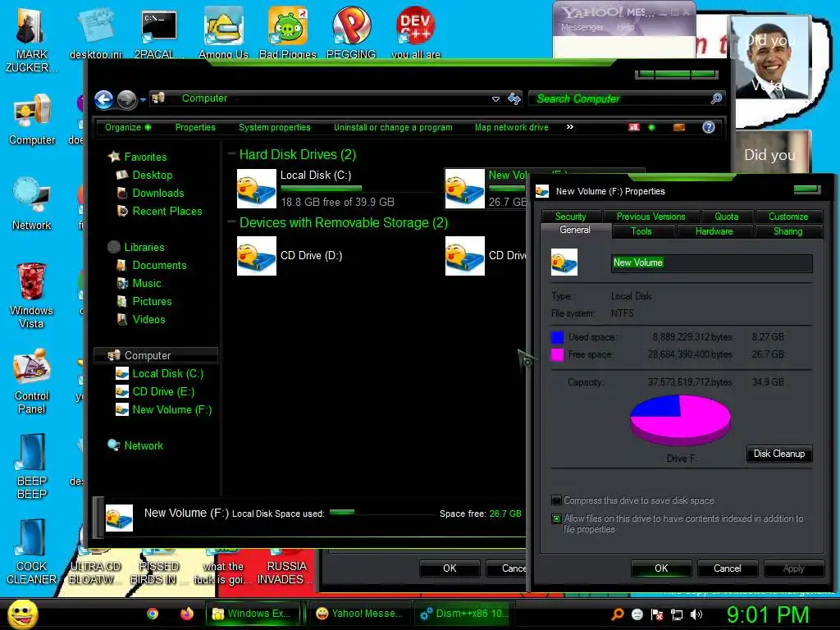
Task: Switch to Previous Versions tab
Action: tap(651, 217)
